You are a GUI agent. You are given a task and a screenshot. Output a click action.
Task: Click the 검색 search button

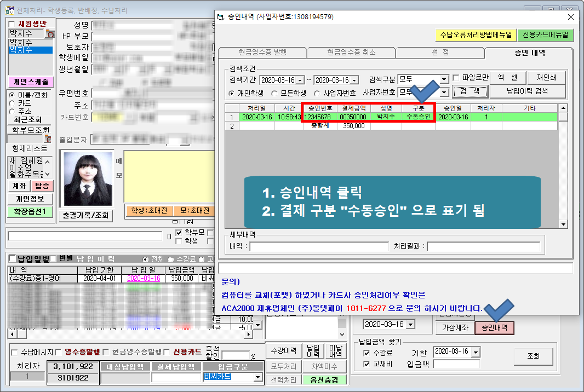pos(470,91)
